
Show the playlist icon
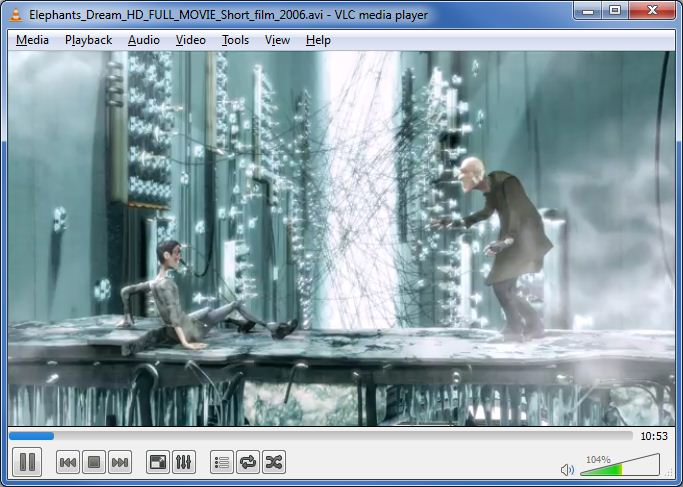tap(222, 462)
